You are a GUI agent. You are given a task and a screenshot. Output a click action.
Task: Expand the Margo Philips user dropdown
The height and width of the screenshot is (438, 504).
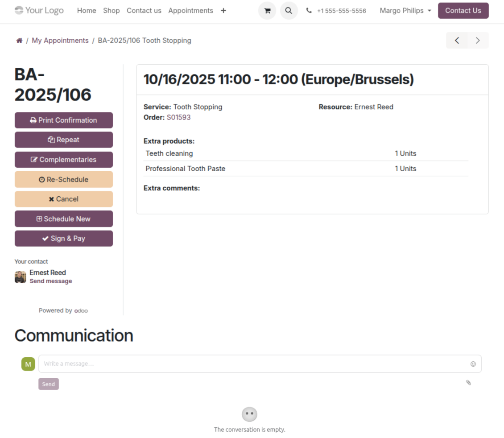pyautogui.click(x=405, y=11)
